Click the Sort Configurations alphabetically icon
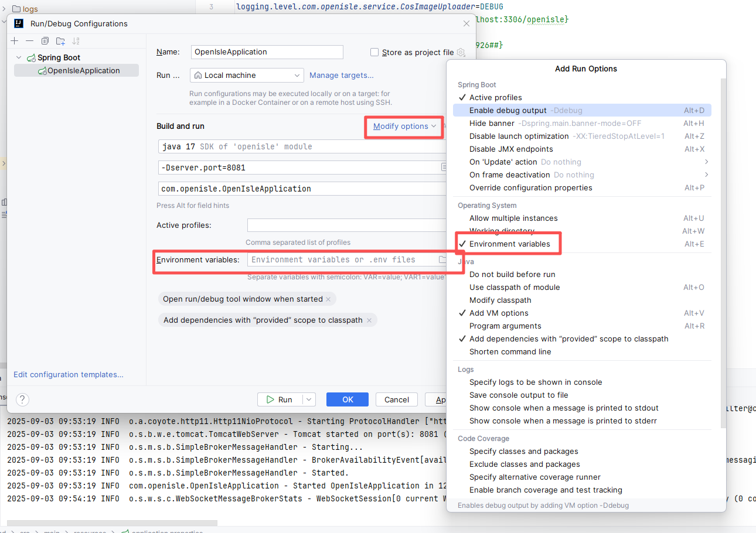 click(x=76, y=41)
